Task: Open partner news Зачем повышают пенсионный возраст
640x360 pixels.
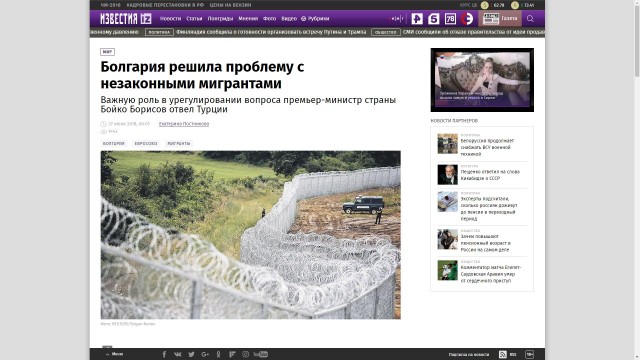Action: click(x=485, y=243)
